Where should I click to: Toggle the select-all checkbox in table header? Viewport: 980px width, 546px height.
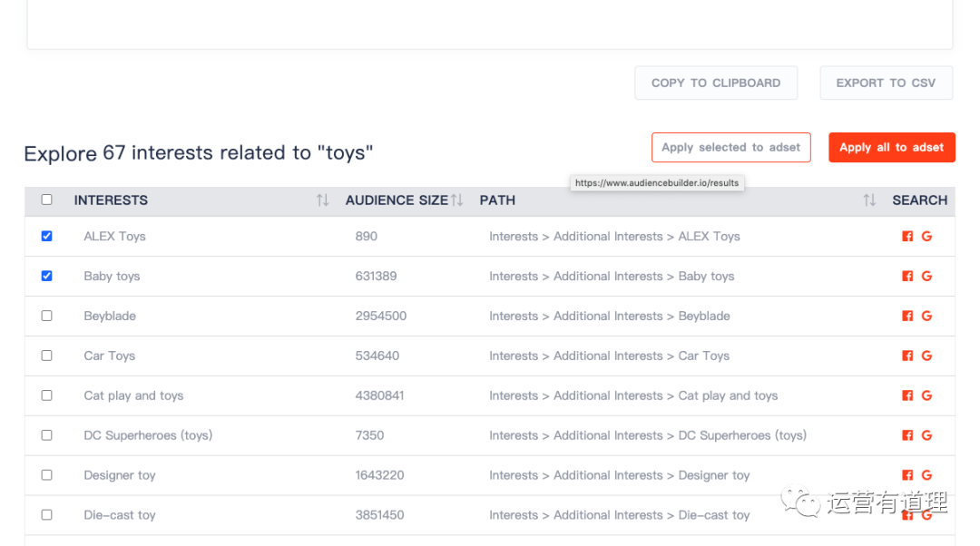47,200
